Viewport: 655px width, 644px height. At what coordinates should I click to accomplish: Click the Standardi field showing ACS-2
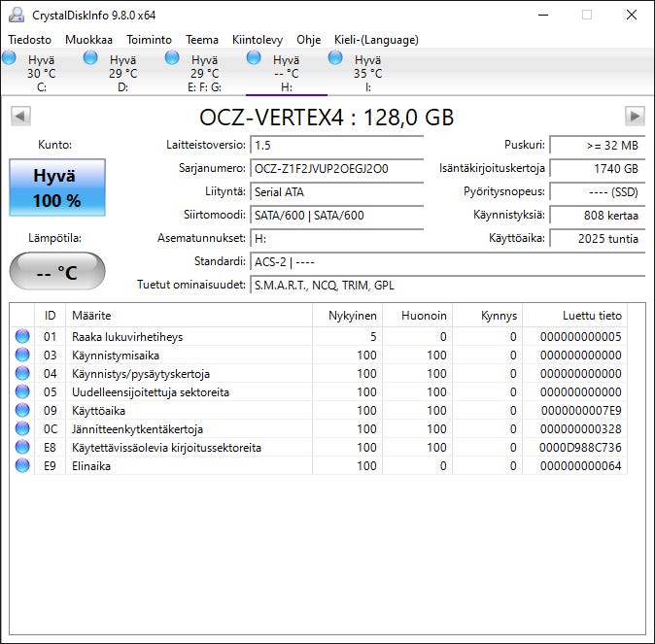point(448,262)
